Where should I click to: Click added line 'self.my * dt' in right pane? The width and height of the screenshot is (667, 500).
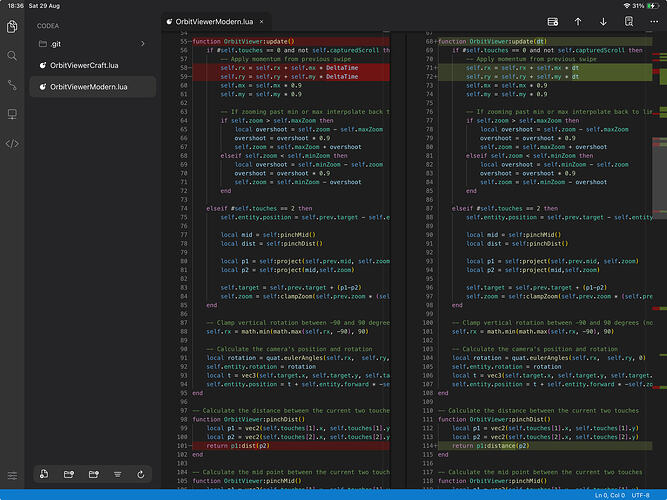coord(522,77)
